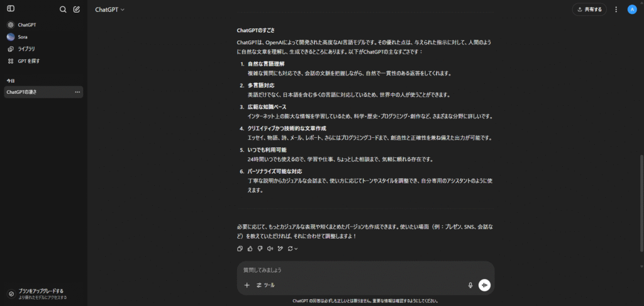
Task: Give the response a thumbs up
Action: (250, 249)
